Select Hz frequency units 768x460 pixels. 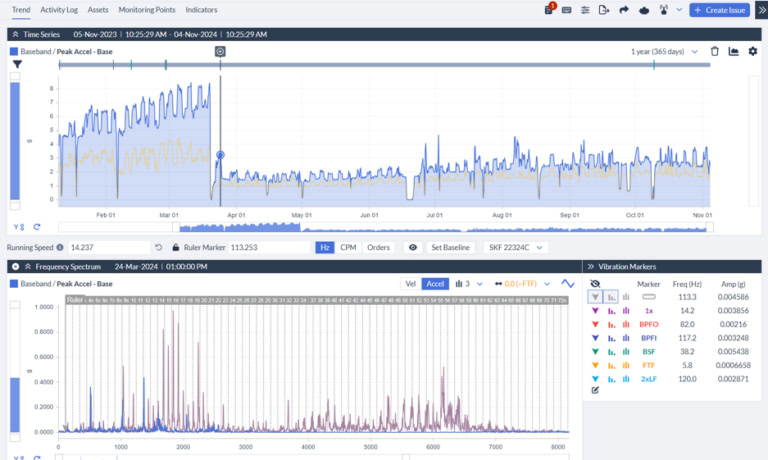[325, 247]
